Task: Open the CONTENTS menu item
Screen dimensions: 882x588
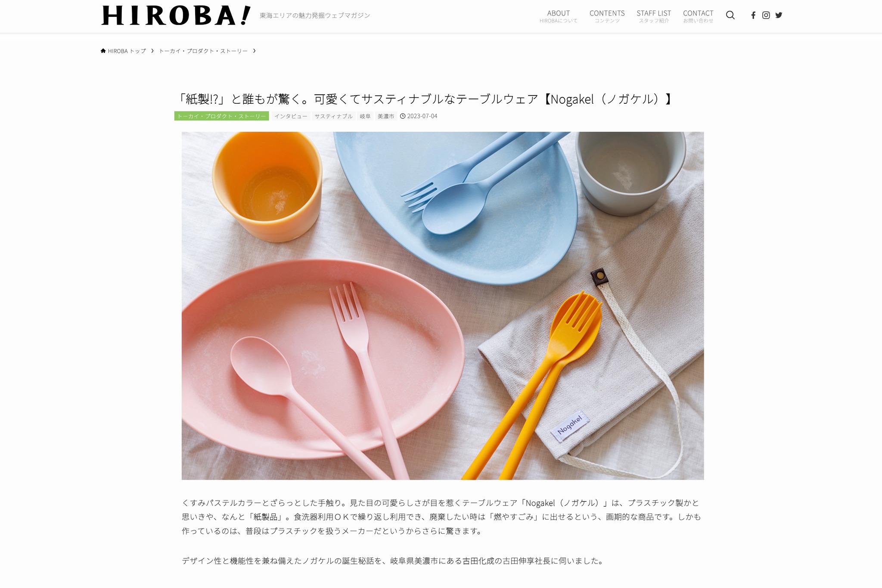Action: pyautogui.click(x=607, y=16)
